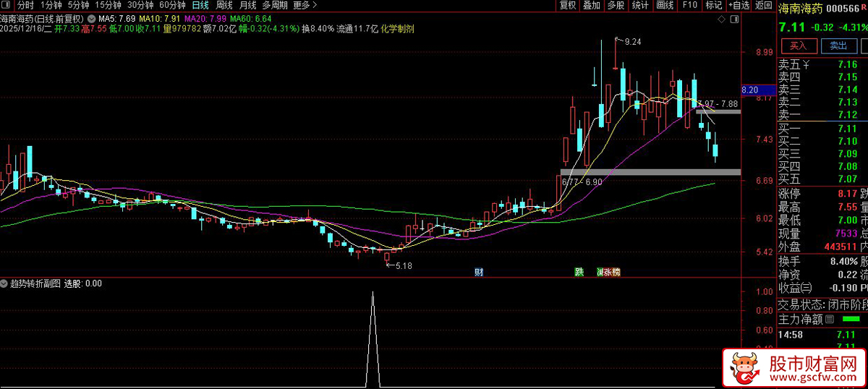Image resolution: width=868 pixels, height=389 pixels.
Task: Expand the MA indicator dropdown circle arrow
Action: (x=90, y=17)
